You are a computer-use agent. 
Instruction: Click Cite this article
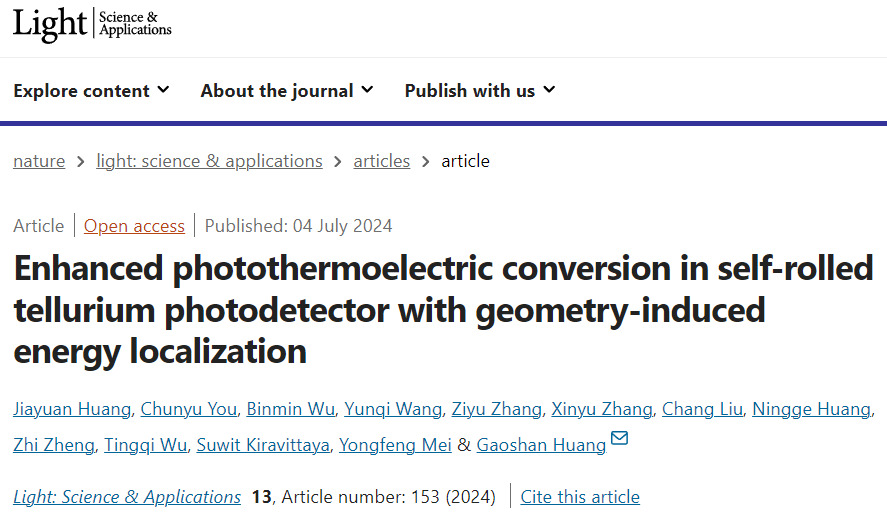click(580, 496)
